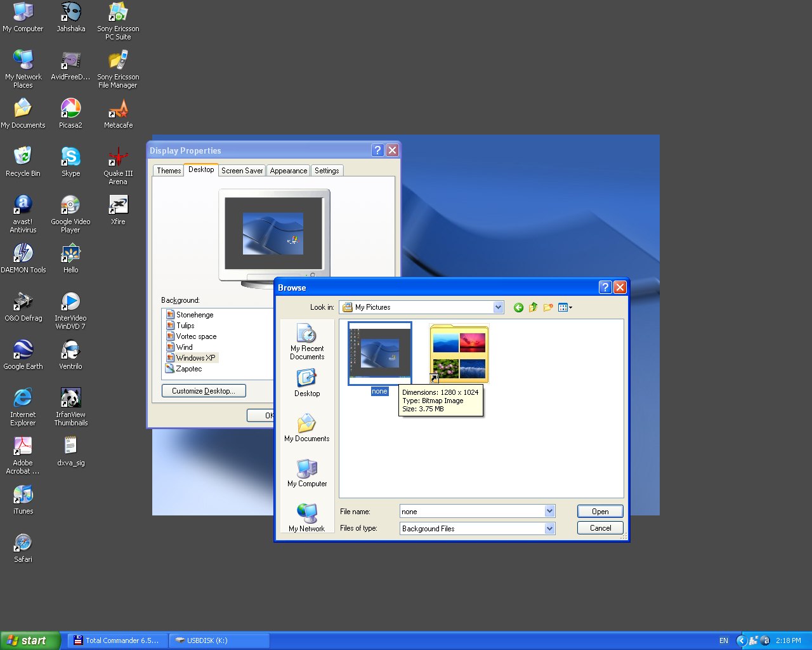
Task: Switch to Total Commander taskbar button
Action: (x=117, y=640)
